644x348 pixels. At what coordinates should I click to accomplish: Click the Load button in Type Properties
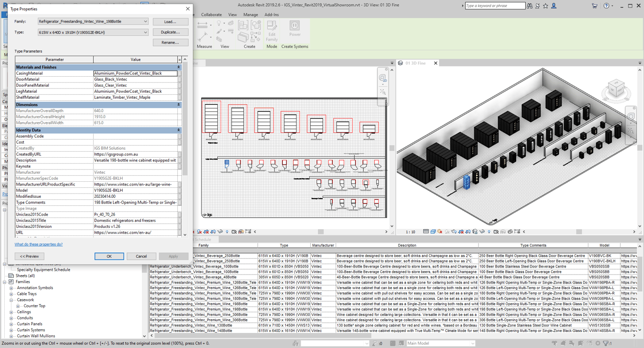pos(170,21)
